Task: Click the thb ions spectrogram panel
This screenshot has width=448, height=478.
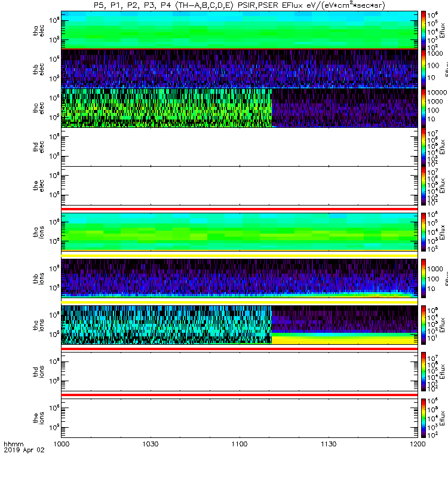Action: [240, 278]
